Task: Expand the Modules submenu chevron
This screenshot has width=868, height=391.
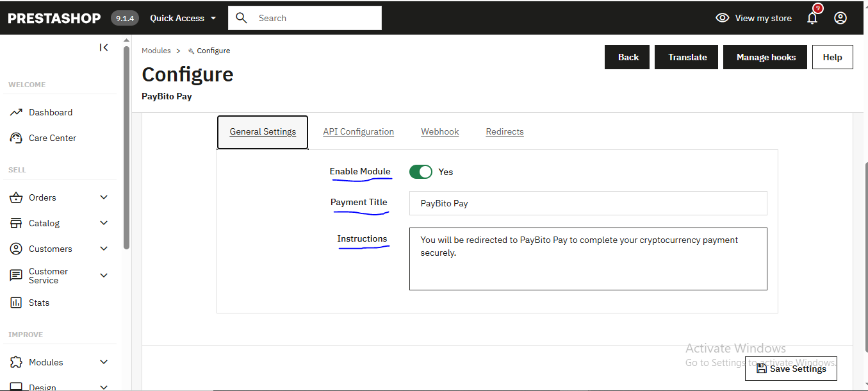Action: coord(104,362)
